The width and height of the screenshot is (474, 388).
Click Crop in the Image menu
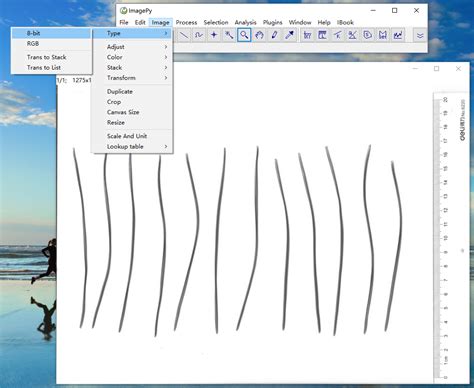pyautogui.click(x=132, y=102)
